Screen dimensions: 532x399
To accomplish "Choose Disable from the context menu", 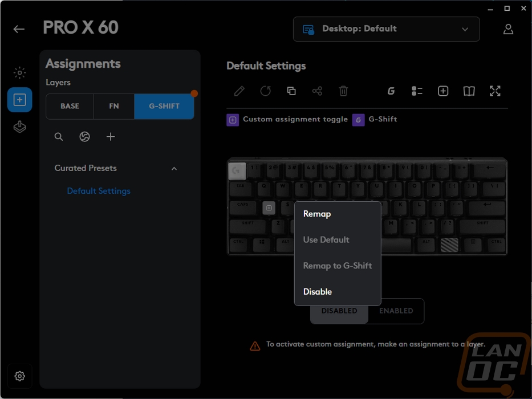I will coord(338,292).
